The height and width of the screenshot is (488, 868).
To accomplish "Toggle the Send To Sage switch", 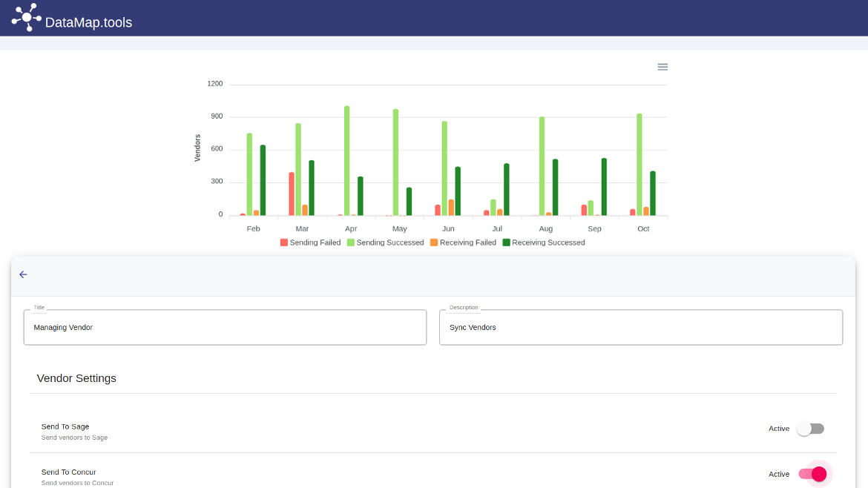I will point(810,429).
